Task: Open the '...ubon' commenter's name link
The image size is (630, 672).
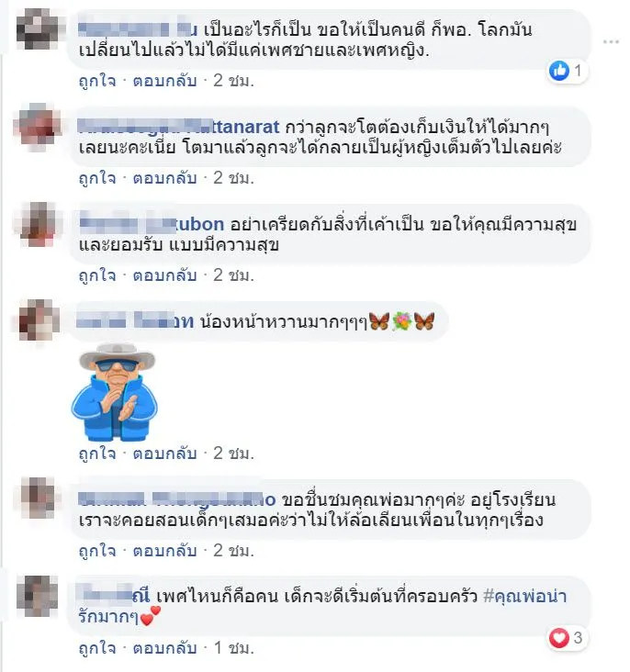Action: (x=152, y=224)
